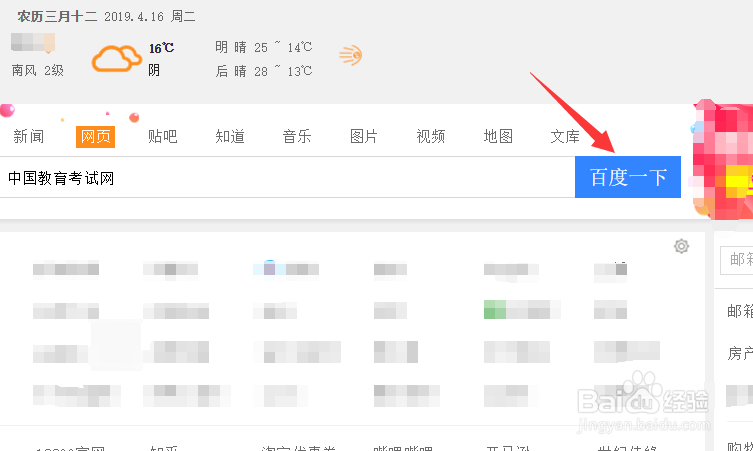Select the highlighted 网页 tab
This screenshot has width=753, height=451.
click(x=96, y=137)
